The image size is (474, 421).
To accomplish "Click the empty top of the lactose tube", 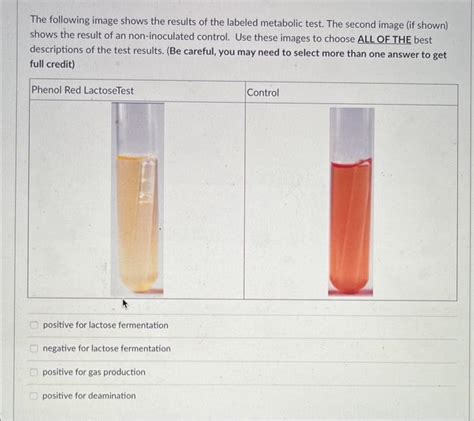I will (137, 128).
